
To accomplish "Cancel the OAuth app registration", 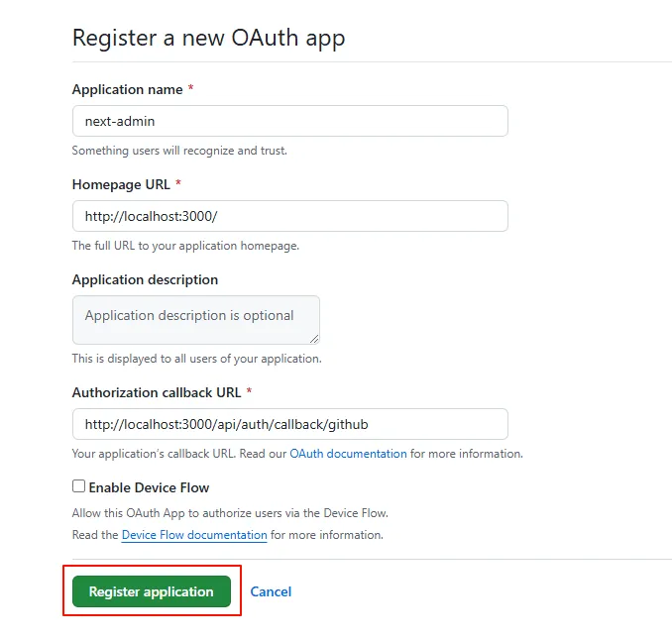I will point(271,591).
